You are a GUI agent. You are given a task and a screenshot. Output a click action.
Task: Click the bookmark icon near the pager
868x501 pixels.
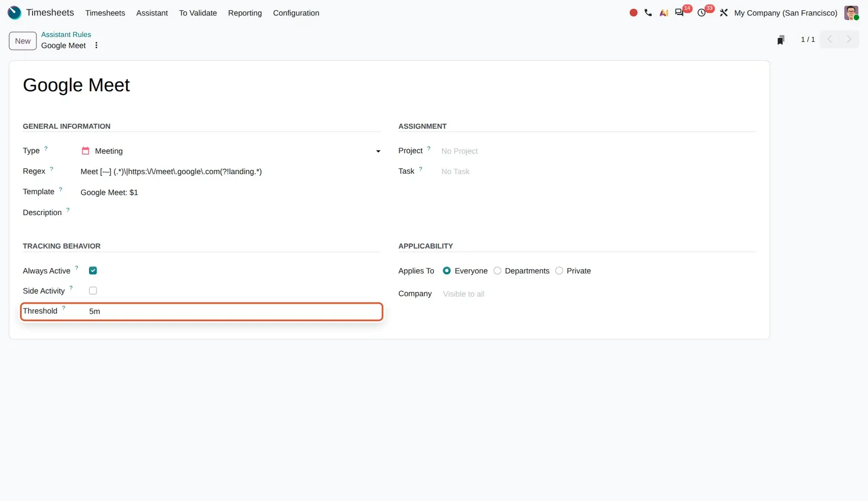click(x=781, y=40)
